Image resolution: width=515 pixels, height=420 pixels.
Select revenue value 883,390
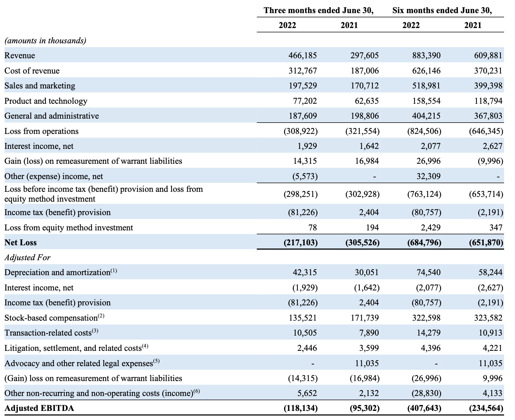pos(426,55)
